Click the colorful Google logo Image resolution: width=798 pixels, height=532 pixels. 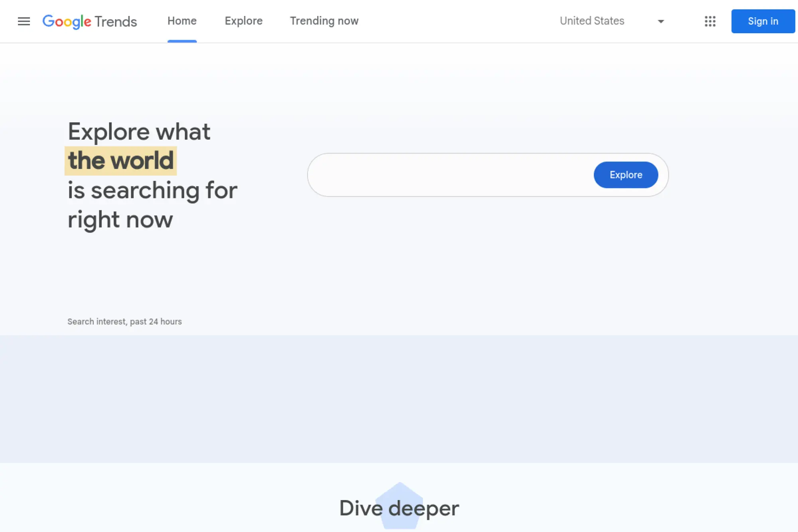point(67,22)
